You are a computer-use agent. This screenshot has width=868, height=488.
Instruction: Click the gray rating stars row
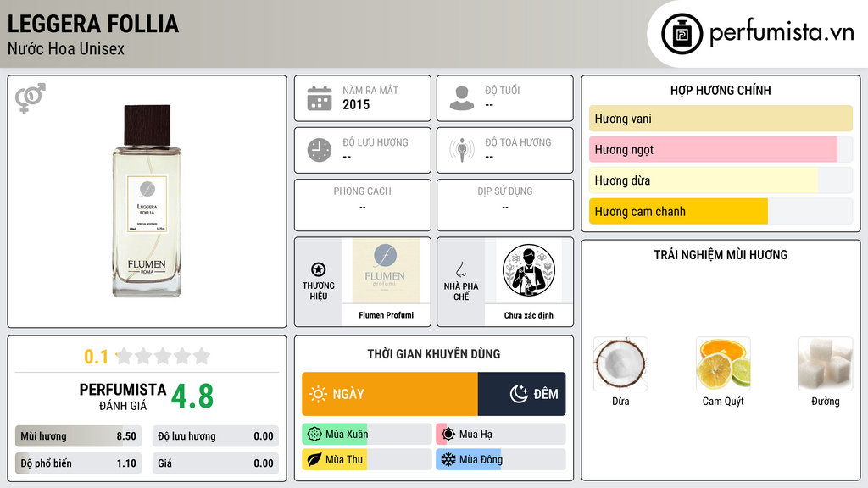(x=164, y=356)
